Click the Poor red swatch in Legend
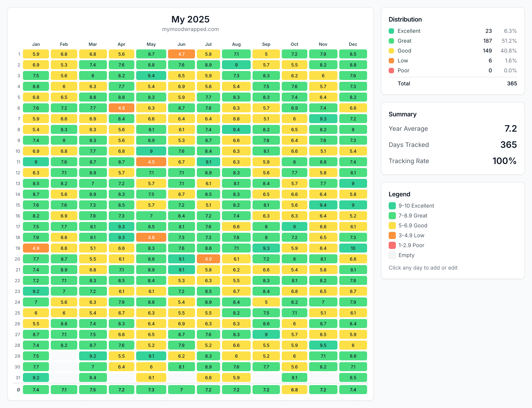 click(x=392, y=245)
